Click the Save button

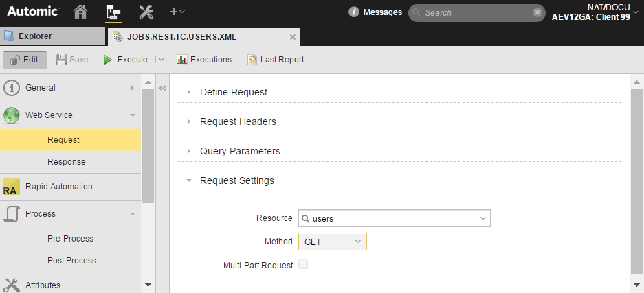(x=72, y=60)
